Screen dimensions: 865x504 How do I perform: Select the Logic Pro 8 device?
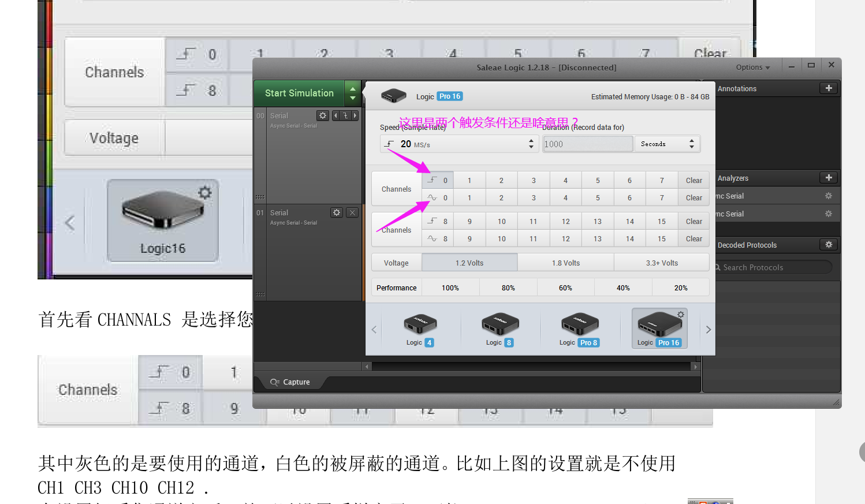click(579, 330)
